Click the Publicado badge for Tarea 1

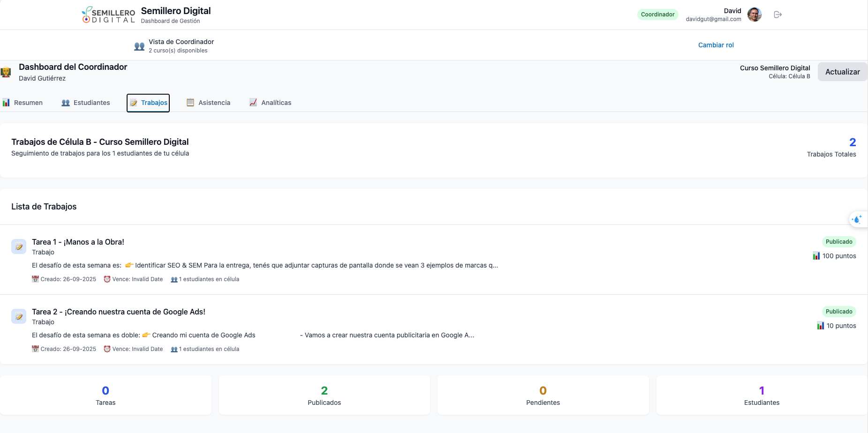tap(839, 242)
